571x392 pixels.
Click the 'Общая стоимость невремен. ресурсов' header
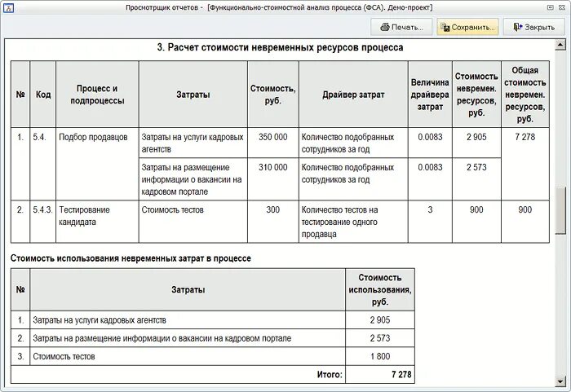[525, 95]
